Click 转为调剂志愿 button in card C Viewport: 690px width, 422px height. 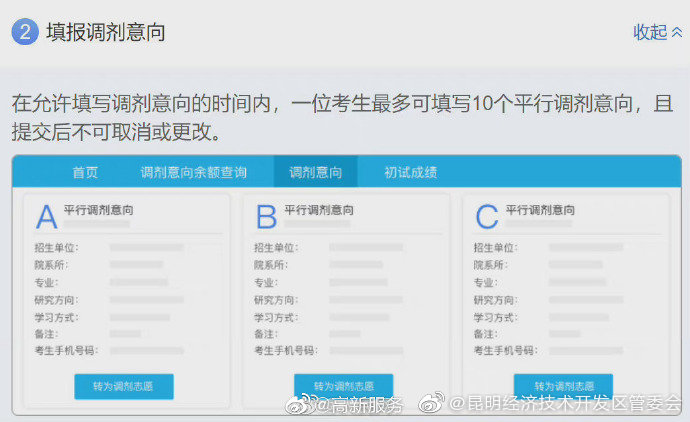[x=563, y=386]
